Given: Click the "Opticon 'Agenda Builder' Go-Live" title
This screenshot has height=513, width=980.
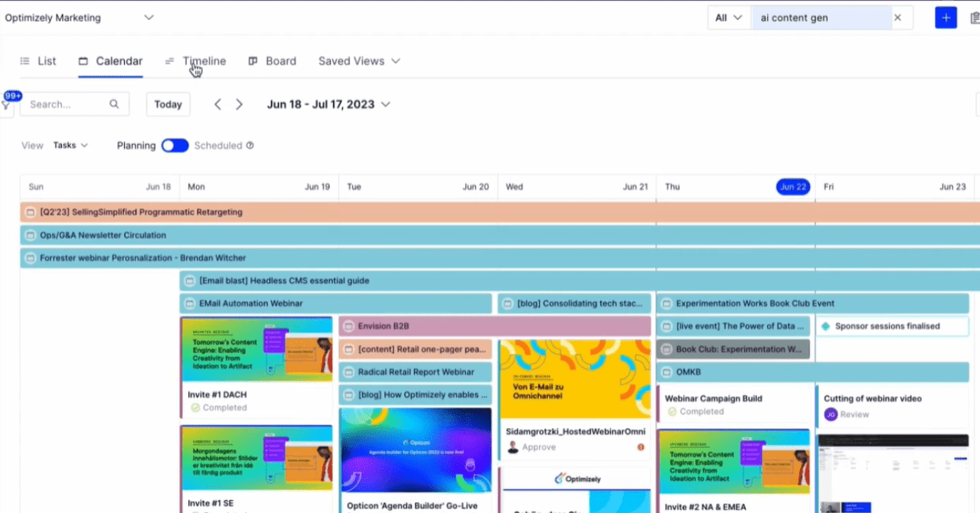Looking at the screenshot, I should (x=410, y=506).
